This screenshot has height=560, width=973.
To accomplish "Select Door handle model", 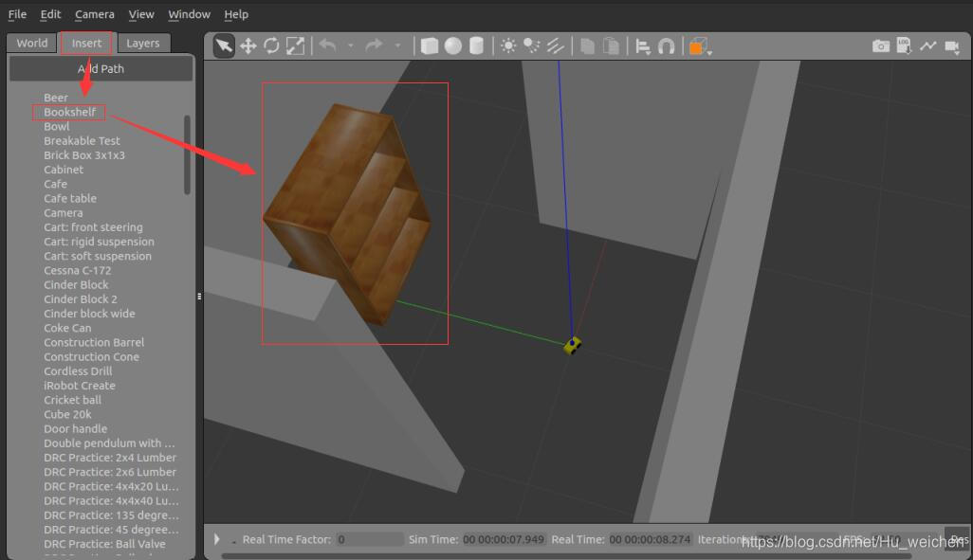I will click(75, 428).
